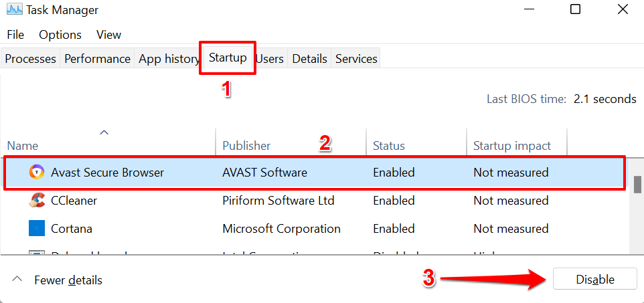Click the sort arrow above Name column
The height and width of the screenshot is (303, 644).
(x=104, y=132)
